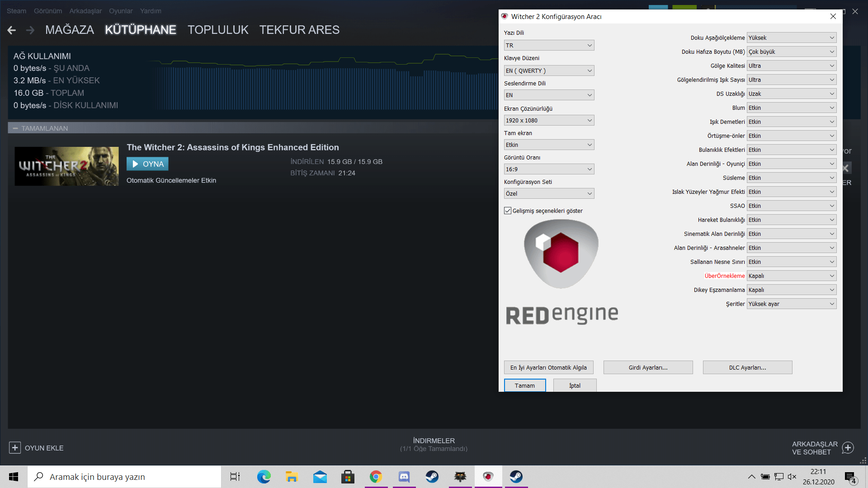This screenshot has height=488, width=868.
Task: Open File Explorer from the taskbar
Action: tap(292, 477)
